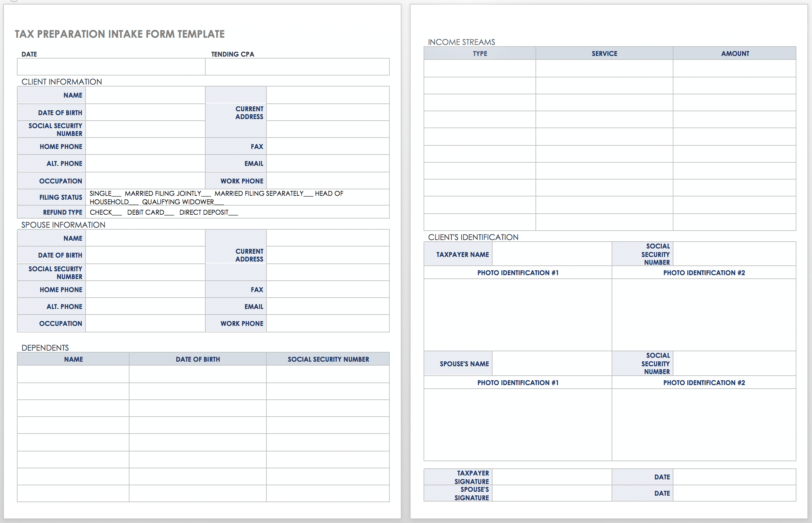Click client FAX field
Image resolution: width=812 pixels, height=523 pixels.
pos(328,146)
